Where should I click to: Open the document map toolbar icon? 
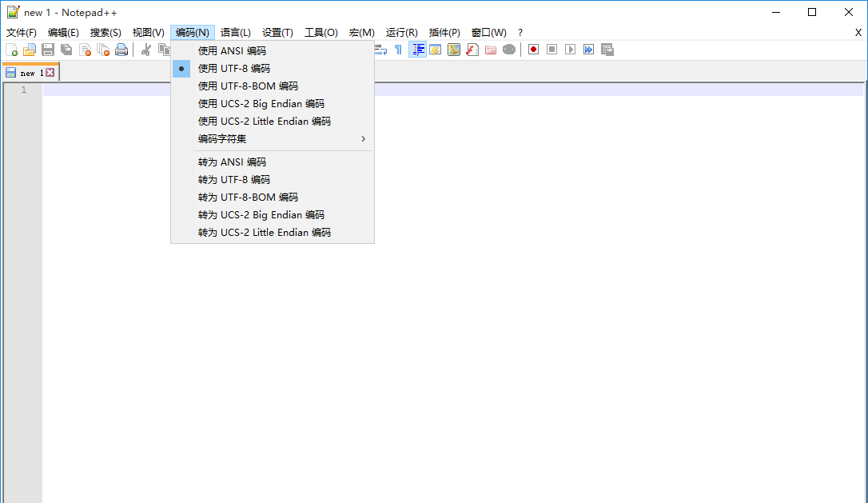tap(453, 49)
